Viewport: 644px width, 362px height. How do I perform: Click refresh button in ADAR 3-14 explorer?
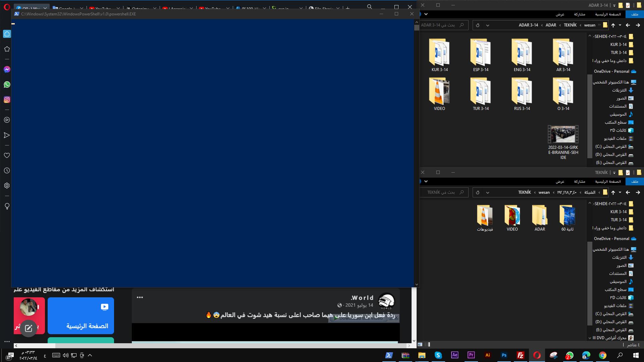click(478, 25)
